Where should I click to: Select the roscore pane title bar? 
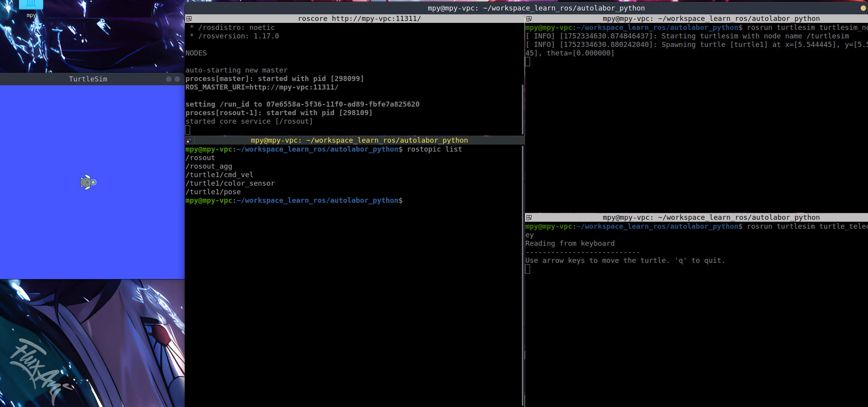click(x=359, y=19)
